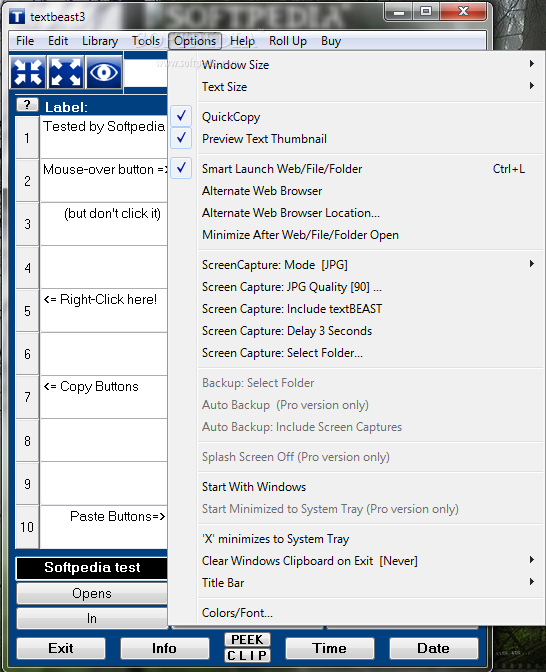Viewport: 546px width, 672px height.
Task: Toggle Smart Launch Web/File/Folder
Action: 356,169
